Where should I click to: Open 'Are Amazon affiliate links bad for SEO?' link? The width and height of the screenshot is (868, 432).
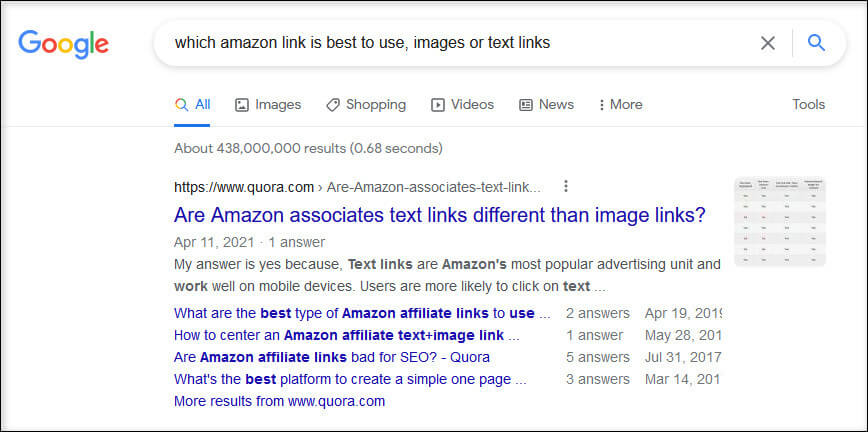coord(332,358)
